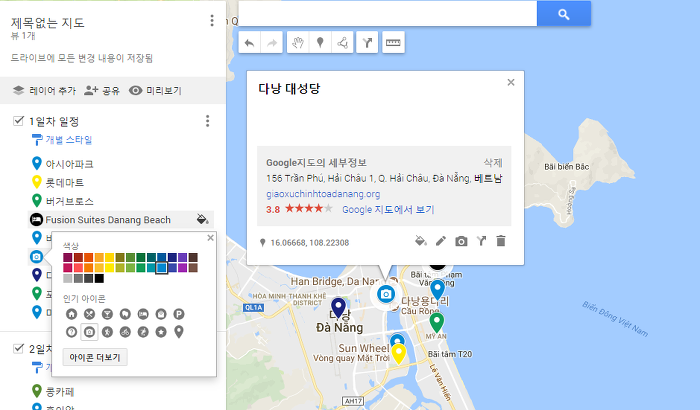Click 공유 share button

(102, 91)
